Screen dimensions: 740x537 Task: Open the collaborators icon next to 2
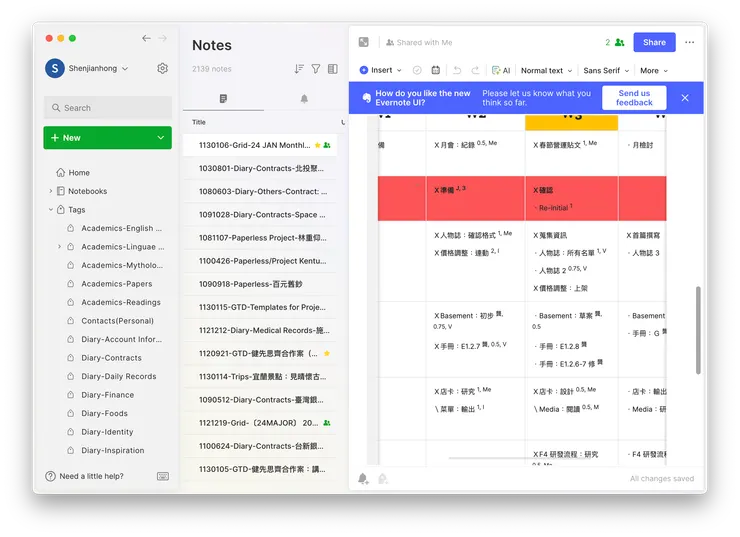pos(620,42)
